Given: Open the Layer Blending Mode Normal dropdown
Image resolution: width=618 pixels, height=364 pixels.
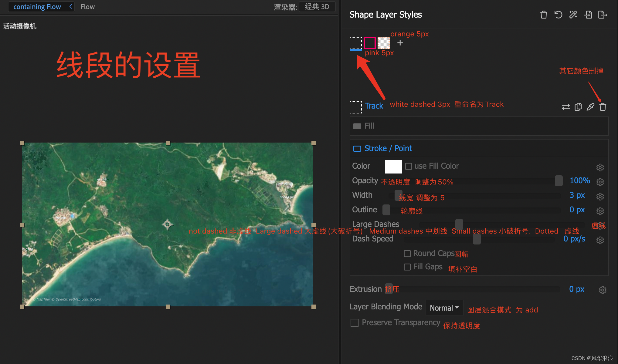Looking at the screenshot, I should click(444, 308).
